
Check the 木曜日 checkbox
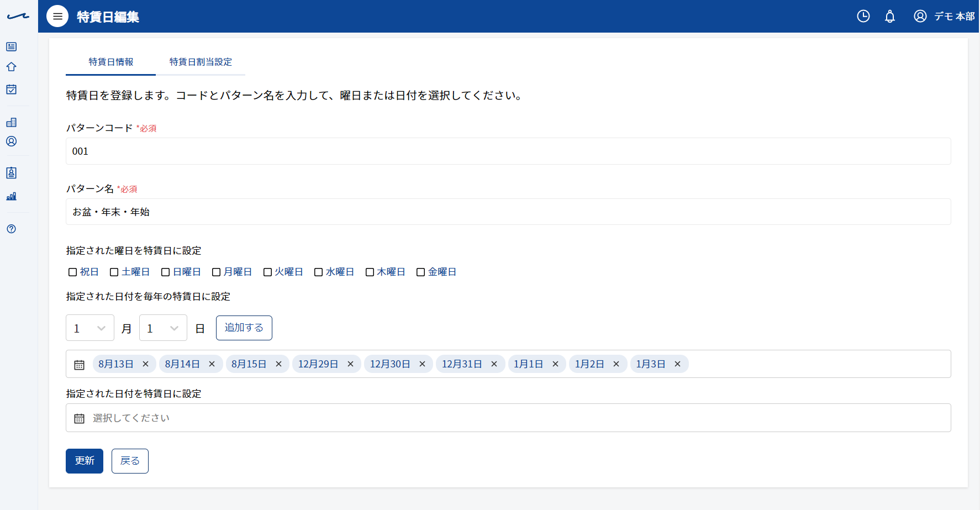click(370, 272)
